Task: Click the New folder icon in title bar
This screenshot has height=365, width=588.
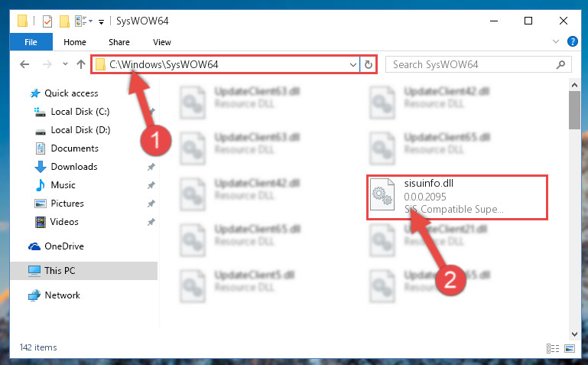Action: 64,21
